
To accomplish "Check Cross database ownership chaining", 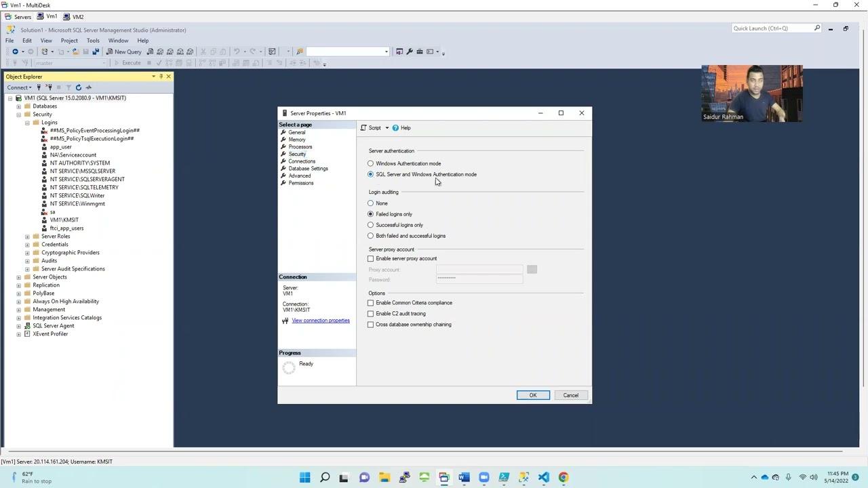I will point(370,325).
